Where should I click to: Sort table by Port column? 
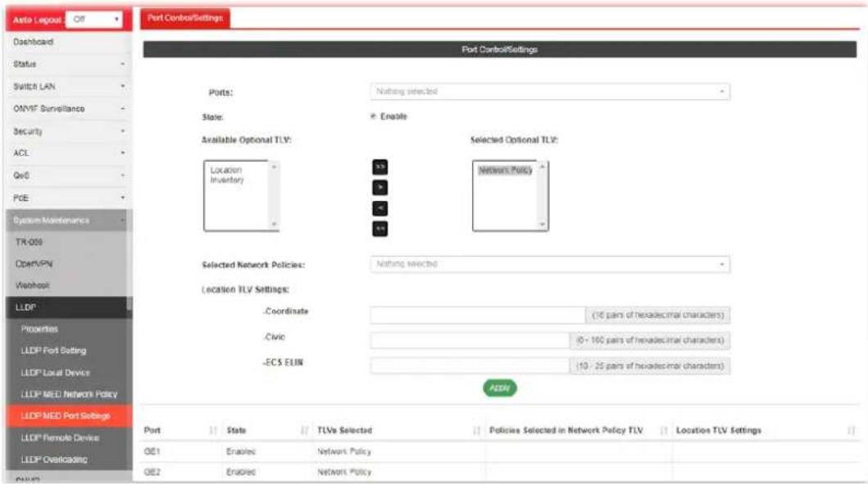(213, 431)
